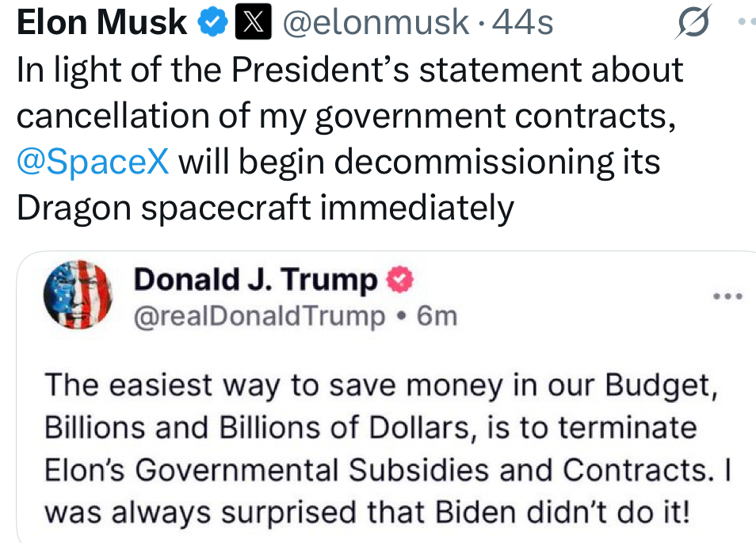This screenshot has width=756, height=543.
Task: Open the more options menu on Elon Musk's tweet
Action: (x=746, y=24)
